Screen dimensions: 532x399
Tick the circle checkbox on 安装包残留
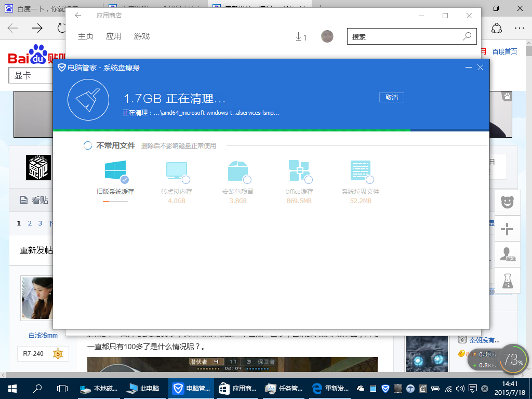(247, 179)
